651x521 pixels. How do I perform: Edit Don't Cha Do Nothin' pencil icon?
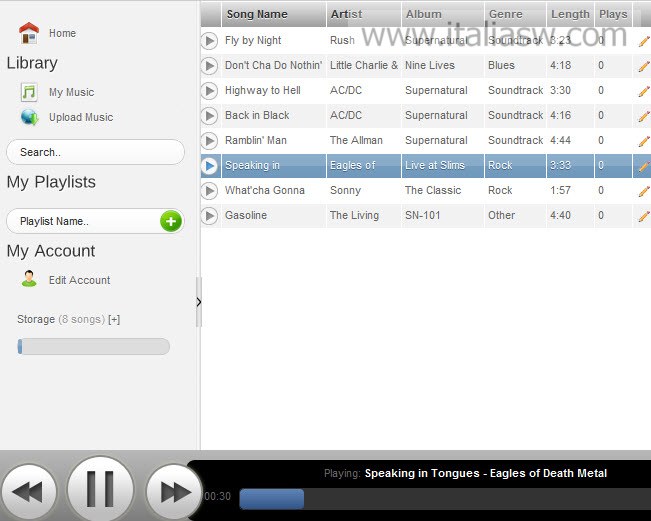pos(644,66)
